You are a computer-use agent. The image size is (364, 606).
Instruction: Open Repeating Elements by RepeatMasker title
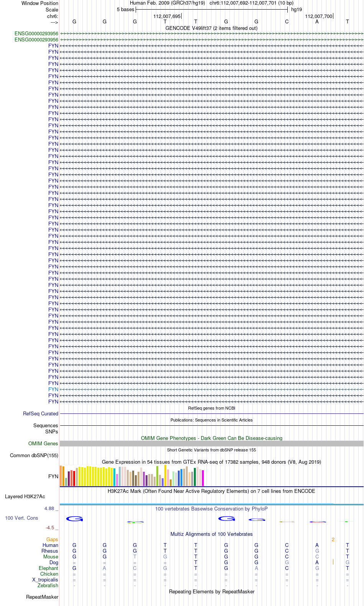pos(212,591)
